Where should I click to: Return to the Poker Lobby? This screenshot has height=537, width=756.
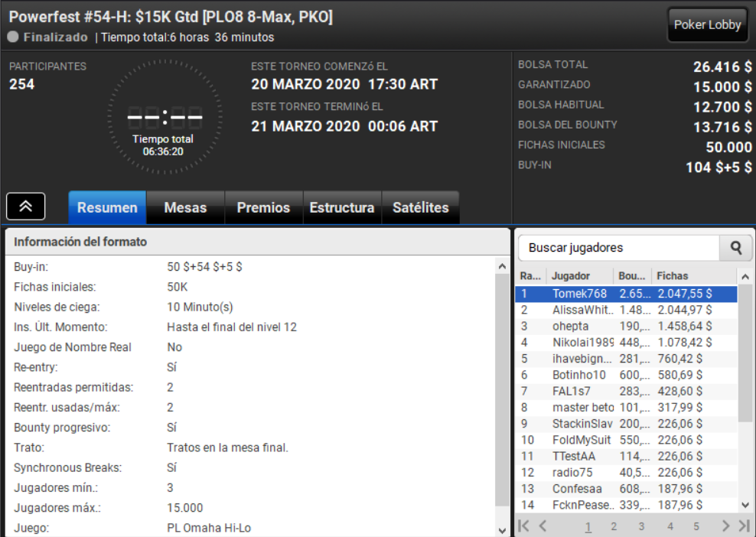click(x=707, y=24)
